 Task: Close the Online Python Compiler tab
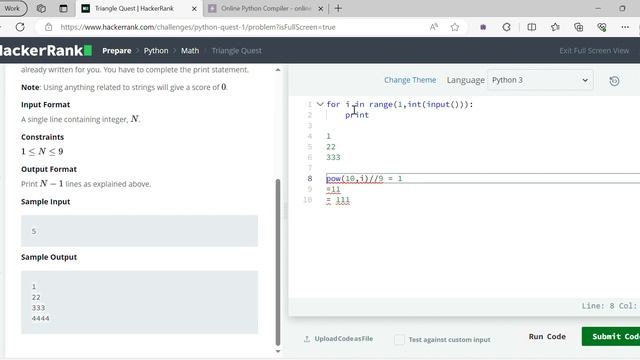point(321,8)
